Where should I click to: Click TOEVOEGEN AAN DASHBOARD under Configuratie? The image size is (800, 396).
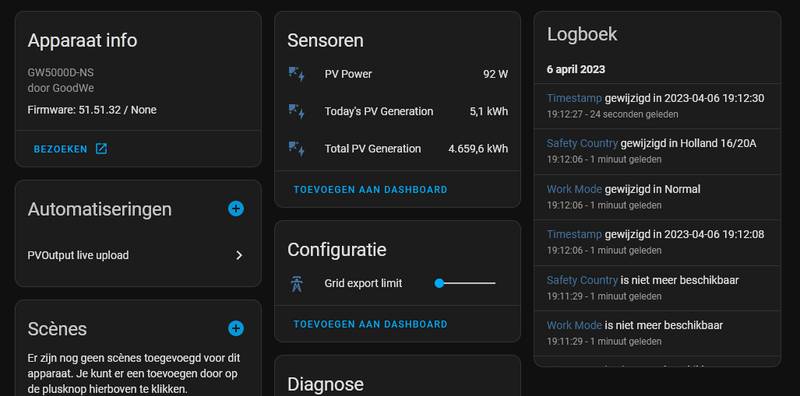[370, 325]
